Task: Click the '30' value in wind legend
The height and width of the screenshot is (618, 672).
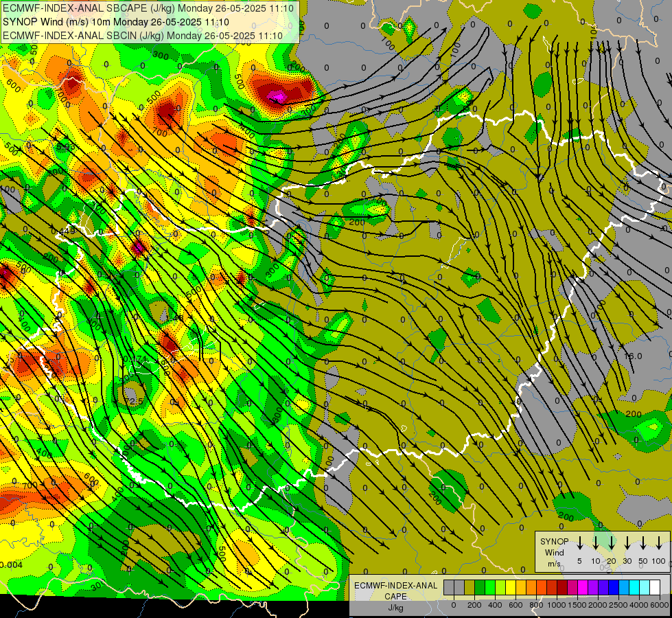Action: point(627,561)
